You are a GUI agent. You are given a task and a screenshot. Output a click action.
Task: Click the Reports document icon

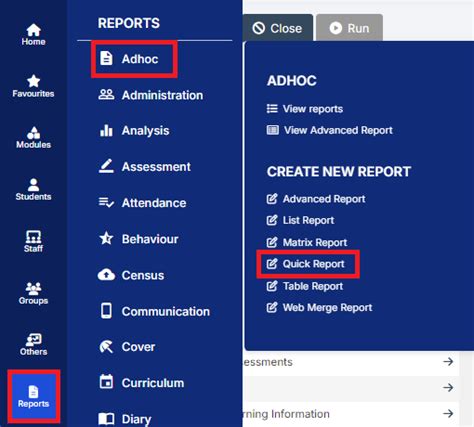pyautogui.click(x=33, y=392)
